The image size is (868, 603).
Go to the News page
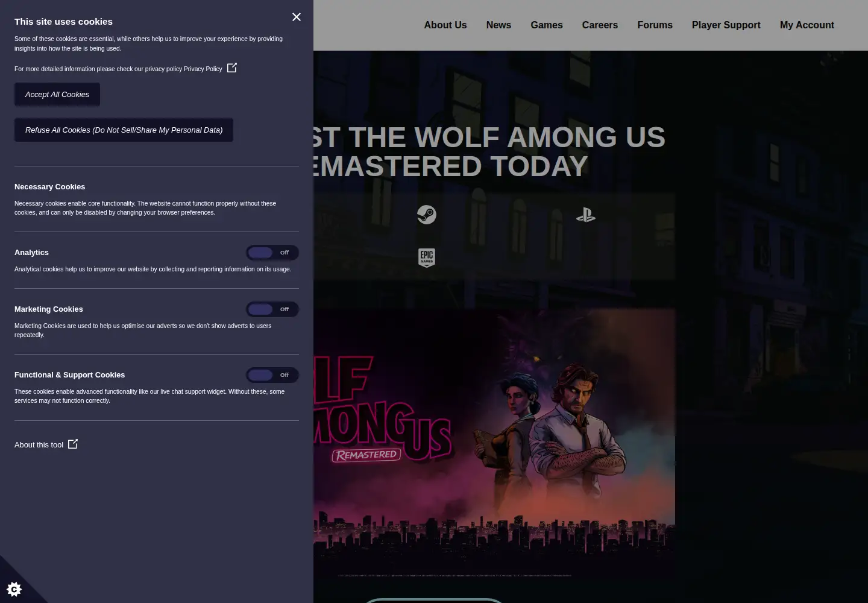pyautogui.click(x=498, y=25)
